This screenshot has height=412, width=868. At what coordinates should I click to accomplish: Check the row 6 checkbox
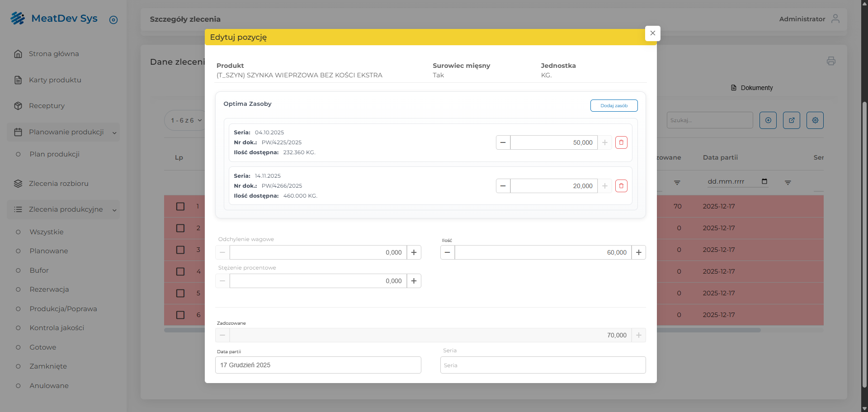180,315
